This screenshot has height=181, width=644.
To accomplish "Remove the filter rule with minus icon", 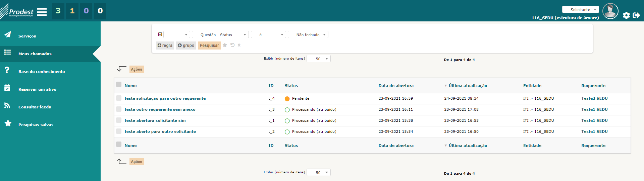I will (160, 34).
